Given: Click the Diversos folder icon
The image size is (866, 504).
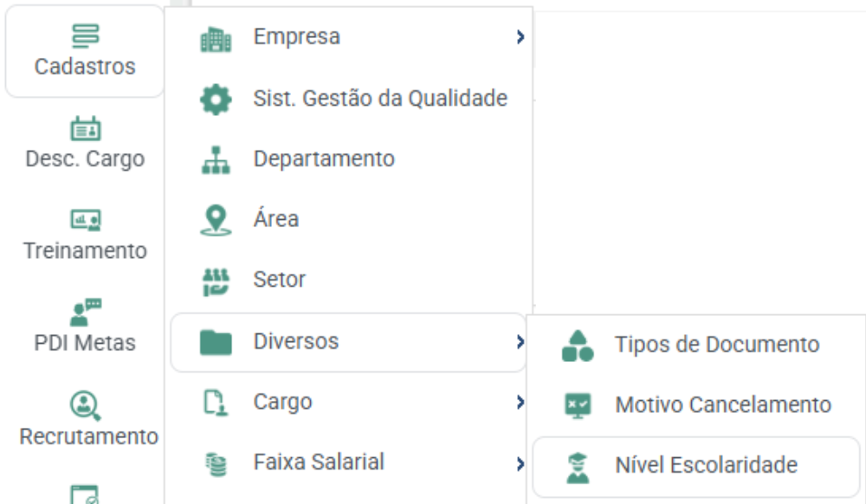Looking at the screenshot, I should click(x=216, y=342).
